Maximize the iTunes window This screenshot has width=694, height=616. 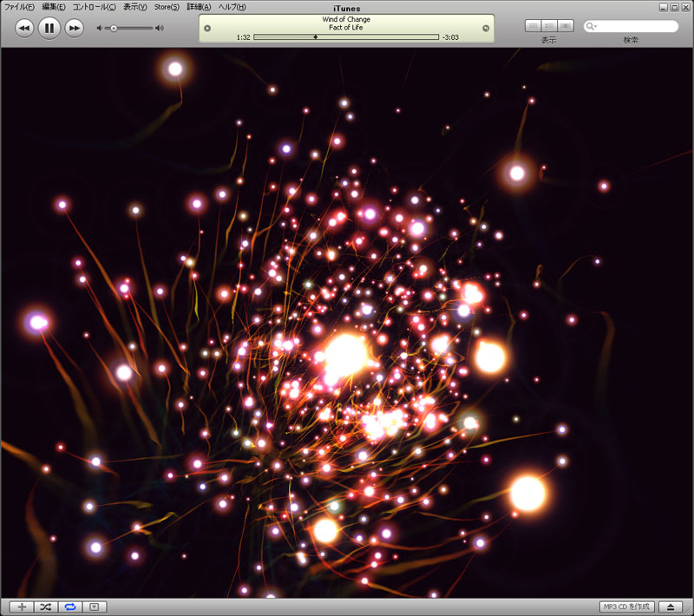point(675,8)
